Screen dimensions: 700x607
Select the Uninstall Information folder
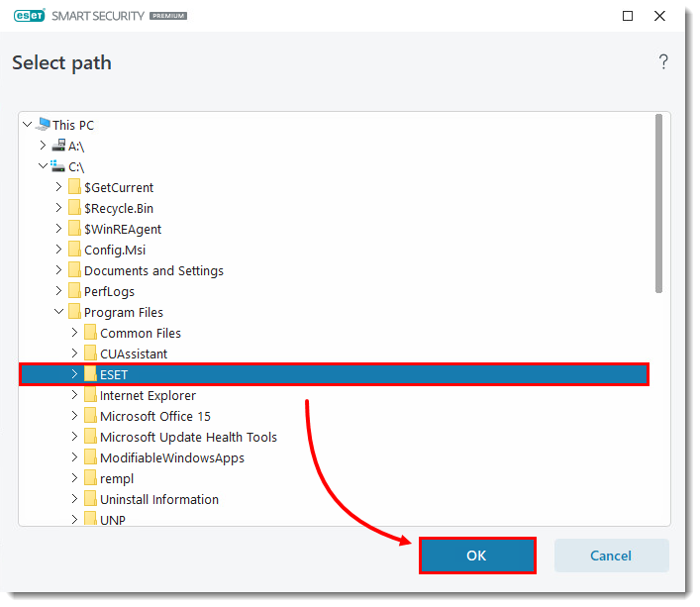point(158,499)
